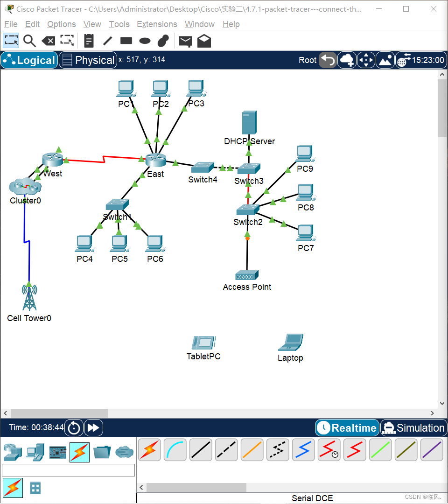
Task: Choose the Draw Rectangle tool
Action: 126,41
